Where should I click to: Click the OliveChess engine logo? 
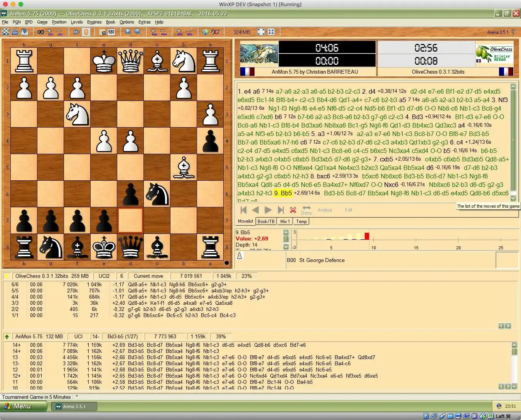[x=494, y=54]
